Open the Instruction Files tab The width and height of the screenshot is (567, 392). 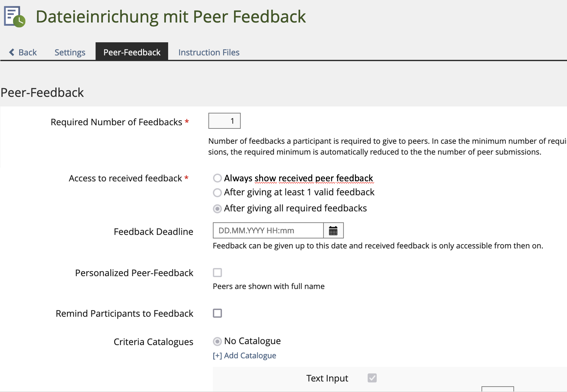click(209, 52)
